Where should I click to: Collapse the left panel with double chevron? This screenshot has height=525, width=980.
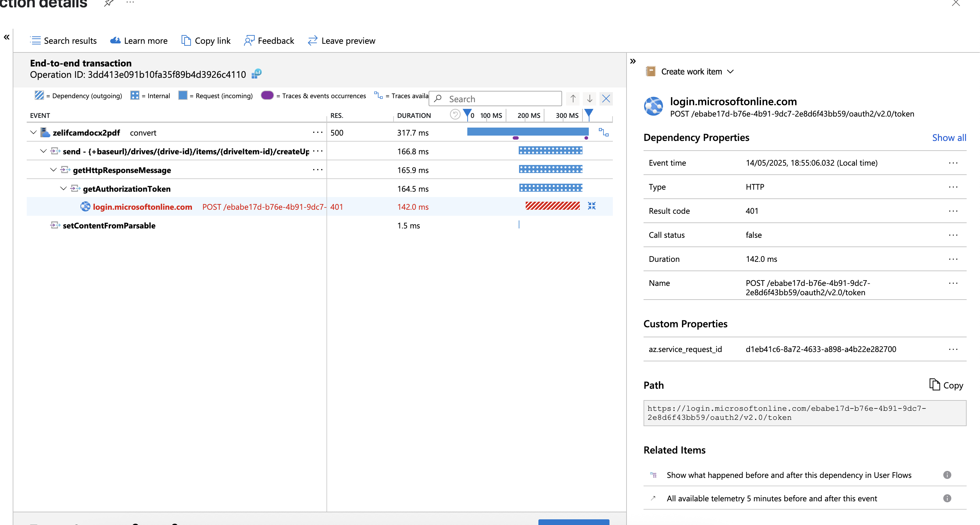[x=7, y=37]
